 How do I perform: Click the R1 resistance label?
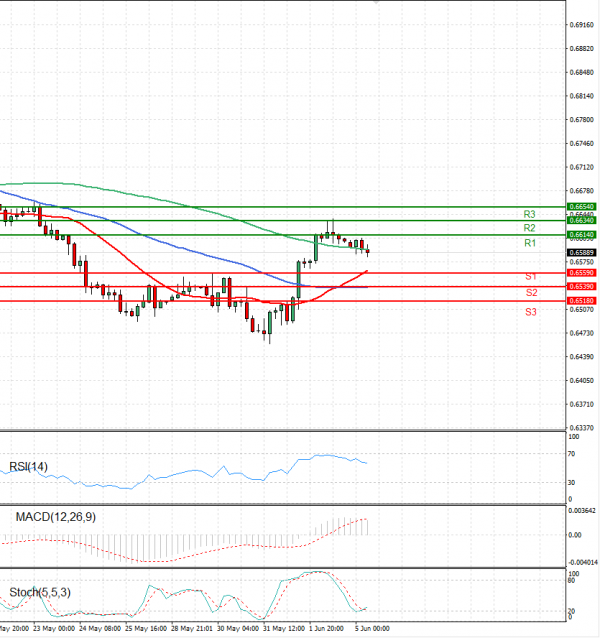tap(530, 243)
